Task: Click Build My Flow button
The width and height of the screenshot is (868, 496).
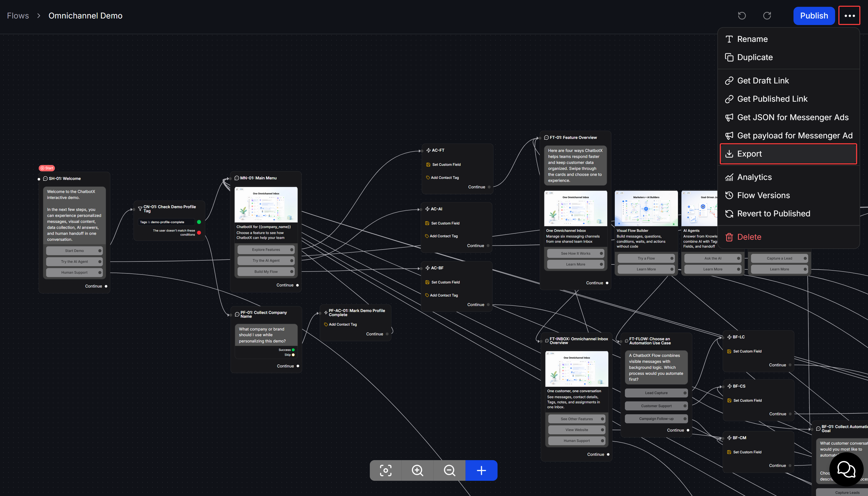Action: tap(266, 272)
